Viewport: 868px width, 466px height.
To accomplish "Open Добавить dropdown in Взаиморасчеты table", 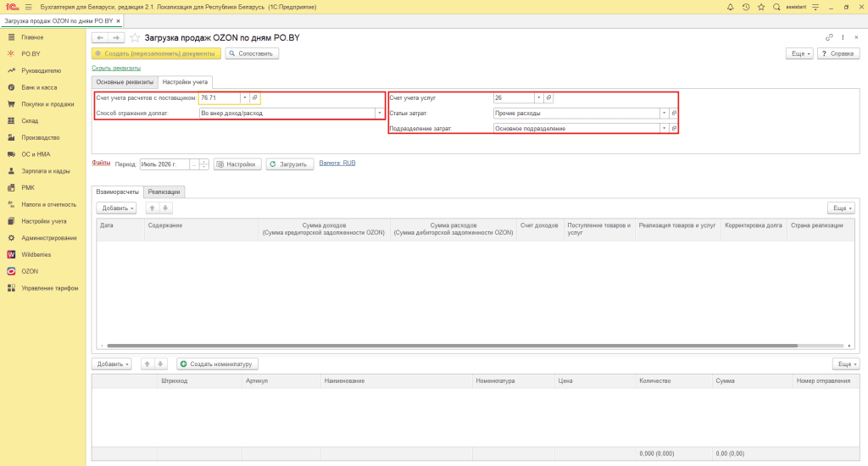I will point(116,208).
